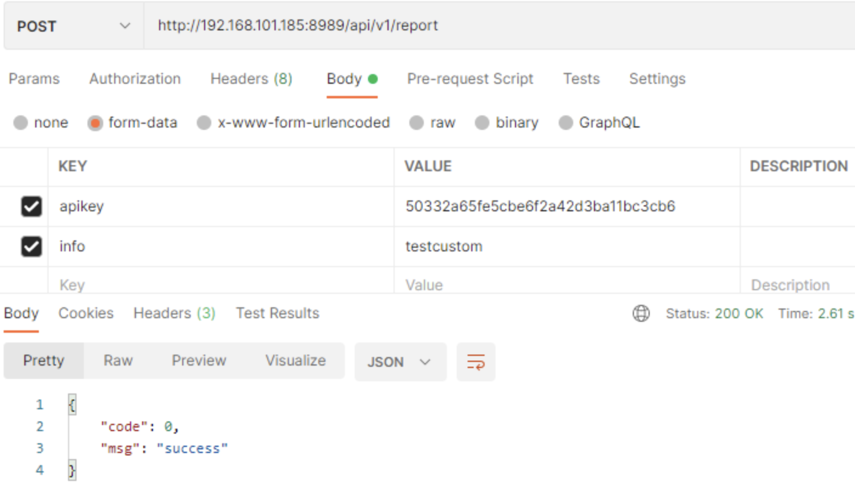Switch to the response Cookies tab
This screenshot has height=504, width=855.
(x=86, y=313)
